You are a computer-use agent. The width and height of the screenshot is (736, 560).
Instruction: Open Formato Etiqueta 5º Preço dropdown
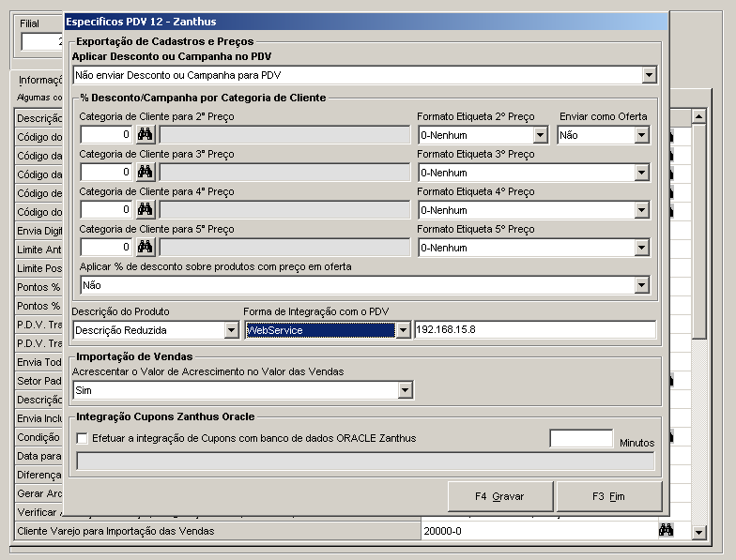(642, 248)
